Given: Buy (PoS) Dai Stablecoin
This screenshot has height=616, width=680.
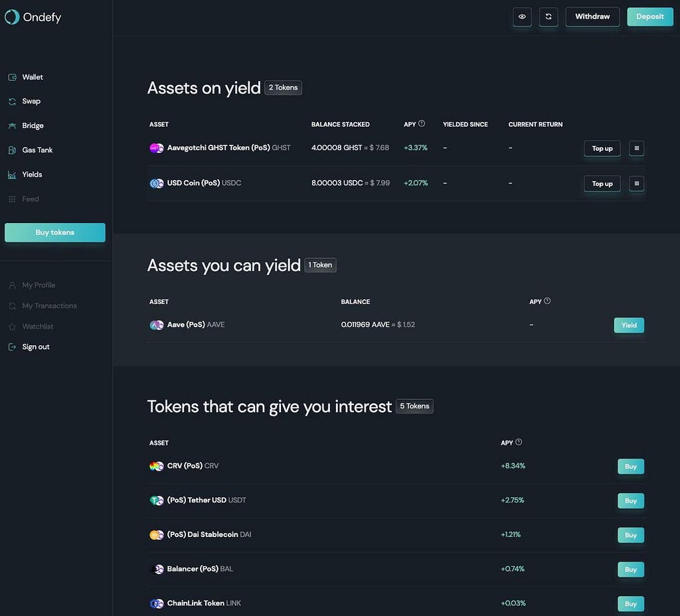Looking at the screenshot, I should click(631, 535).
